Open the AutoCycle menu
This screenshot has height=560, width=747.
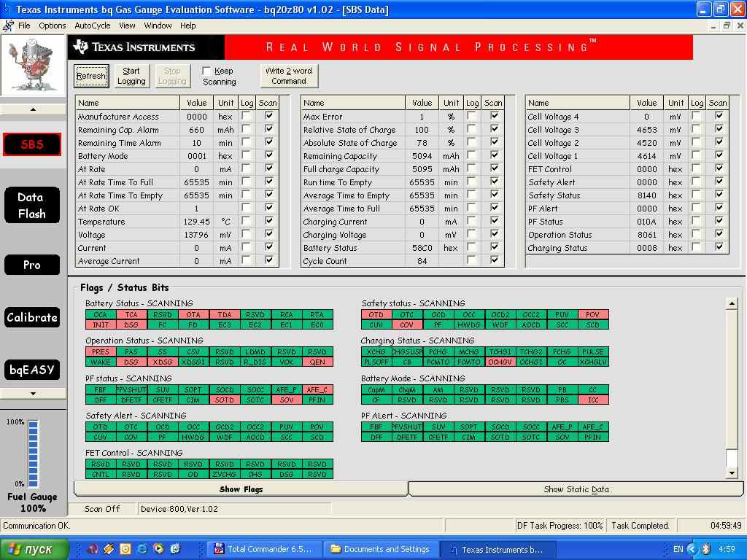[x=93, y=26]
